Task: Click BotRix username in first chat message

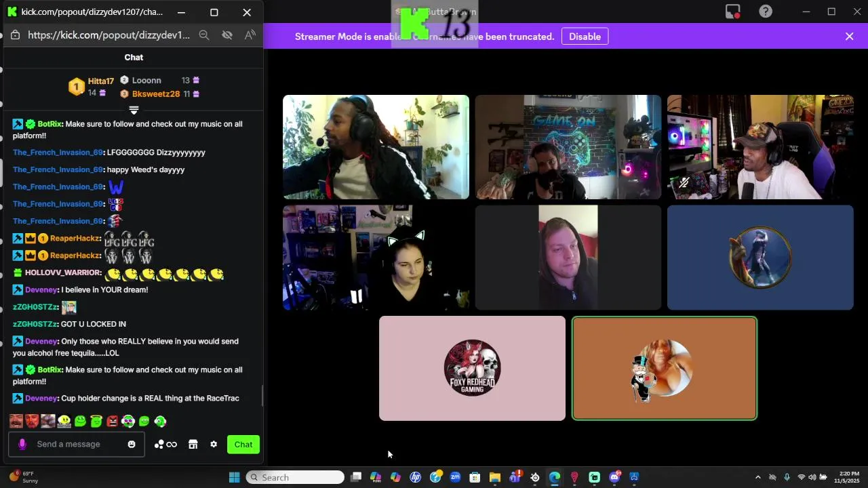Action: tap(50, 124)
